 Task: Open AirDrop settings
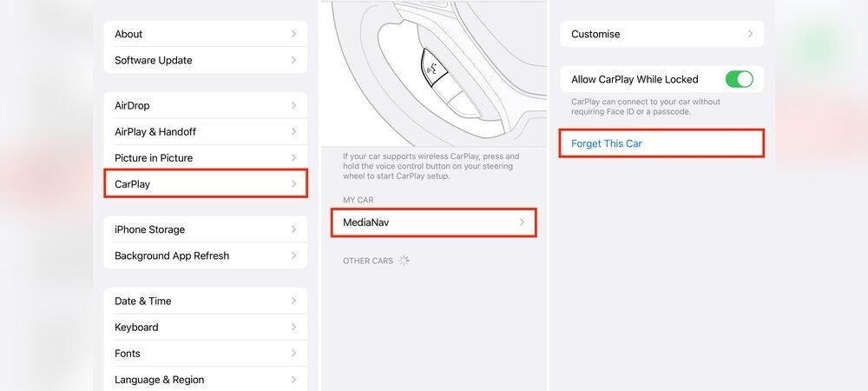tap(206, 105)
